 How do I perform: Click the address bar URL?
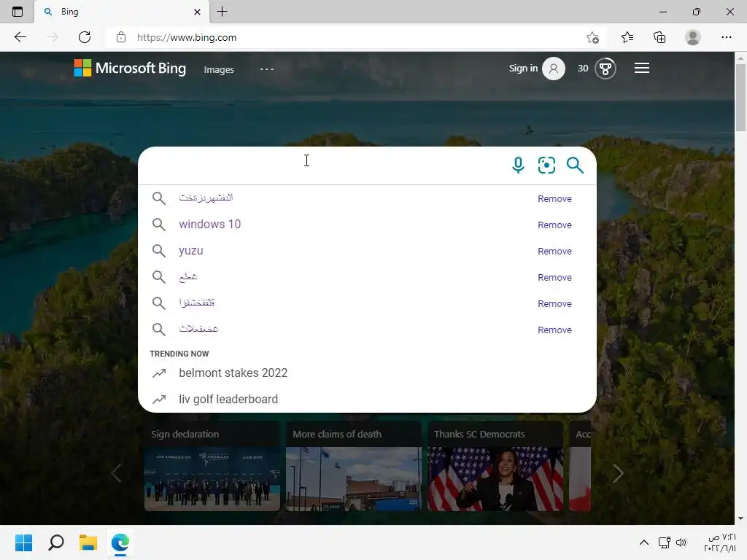186,37
